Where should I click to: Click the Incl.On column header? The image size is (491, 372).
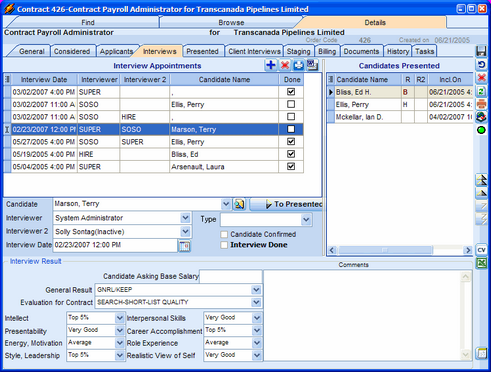click(450, 80)
